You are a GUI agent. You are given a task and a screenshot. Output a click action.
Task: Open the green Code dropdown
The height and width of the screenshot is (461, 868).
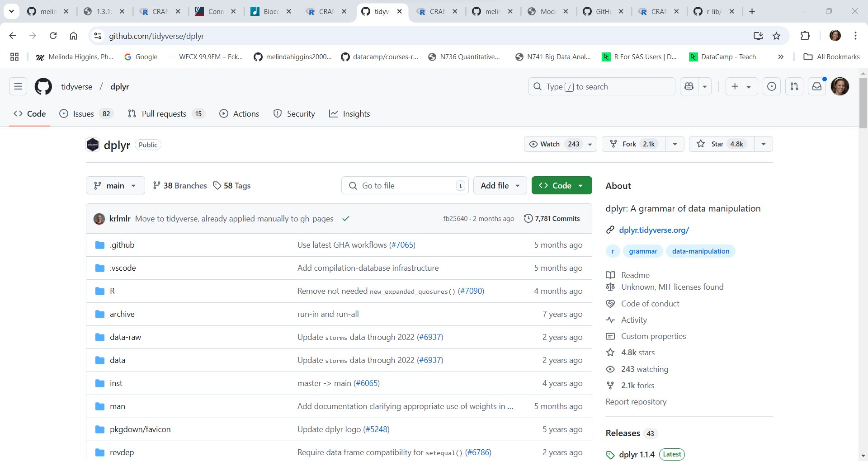click(x=561, y=186)
